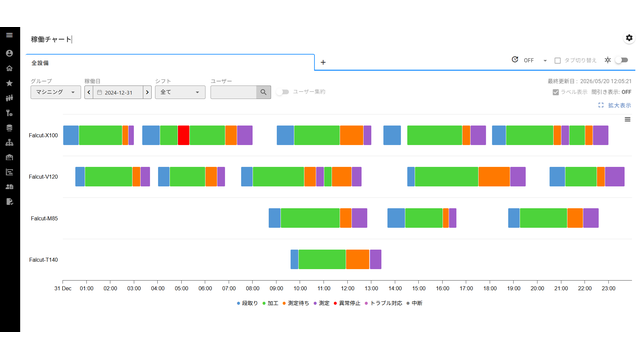640x360 pixels.
Task: Toggle the ユーザー集約 switch
Action: click(x=282, y=92)
